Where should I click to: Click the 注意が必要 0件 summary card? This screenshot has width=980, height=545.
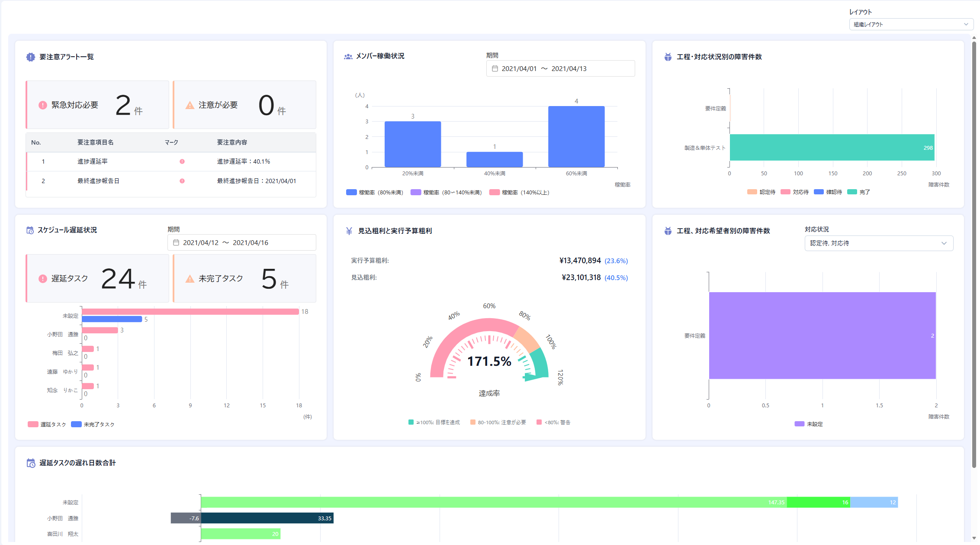click(244, 105)
